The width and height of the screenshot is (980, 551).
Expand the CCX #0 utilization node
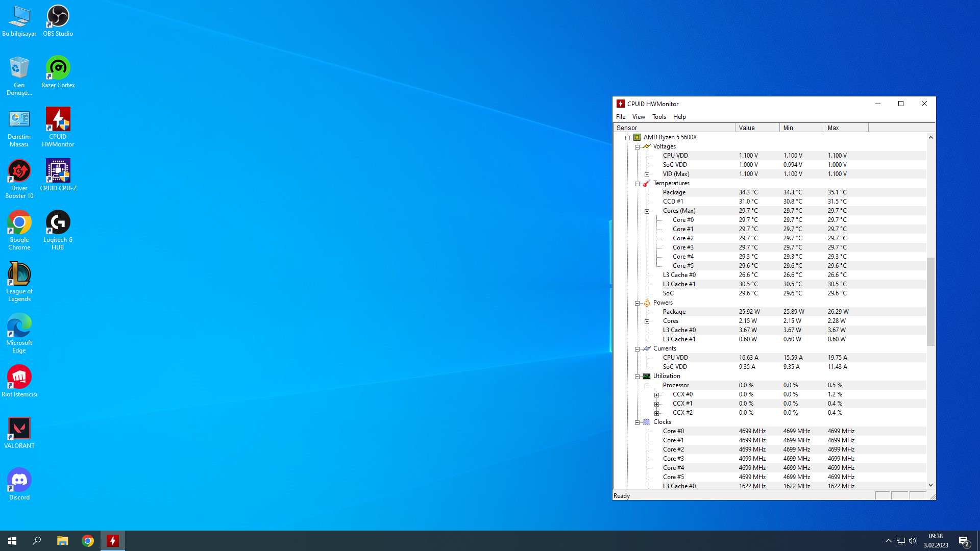[656, 395]
